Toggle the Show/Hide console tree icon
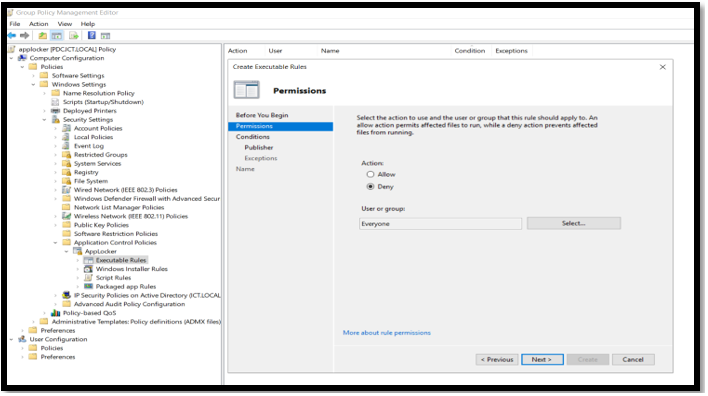The width and height of the screenshot is (708, 396). click(x=57, y=36)
